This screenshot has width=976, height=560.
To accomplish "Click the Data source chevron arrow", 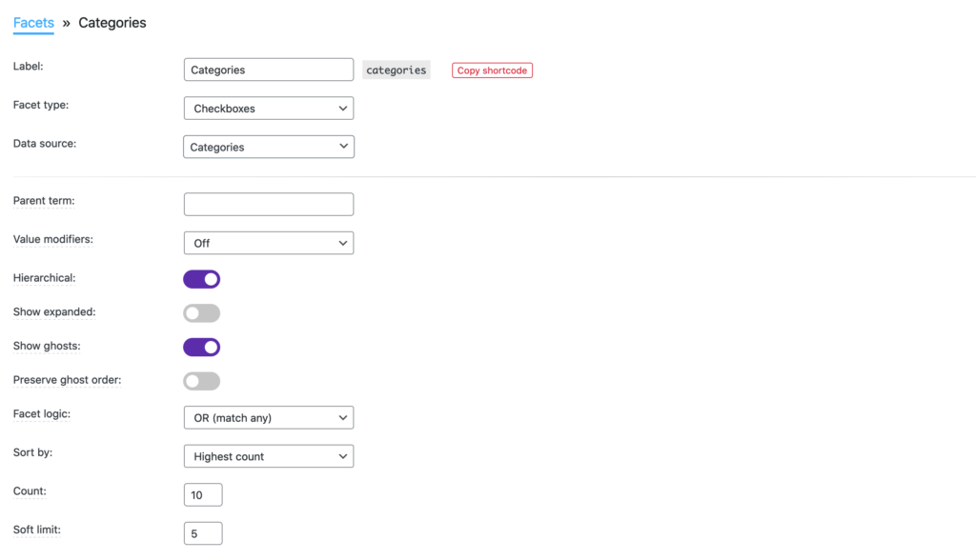I will pyautogui.click(x=343, y=148).
